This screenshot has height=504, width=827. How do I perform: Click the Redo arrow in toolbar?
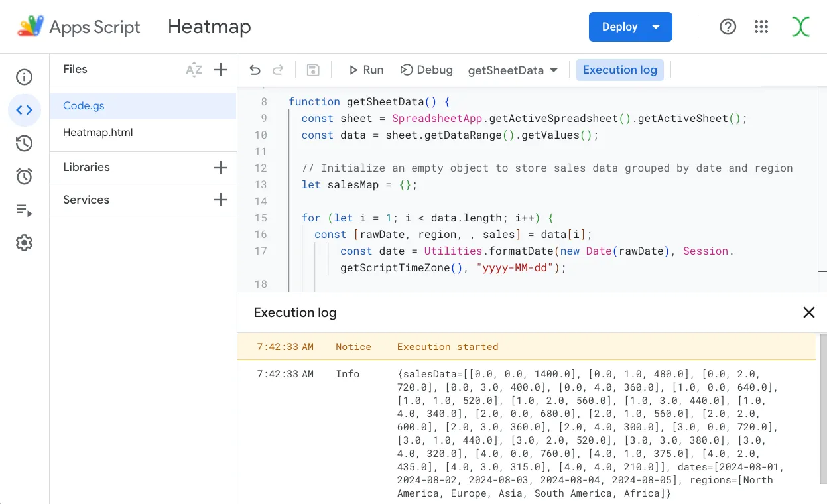[278, 70]
